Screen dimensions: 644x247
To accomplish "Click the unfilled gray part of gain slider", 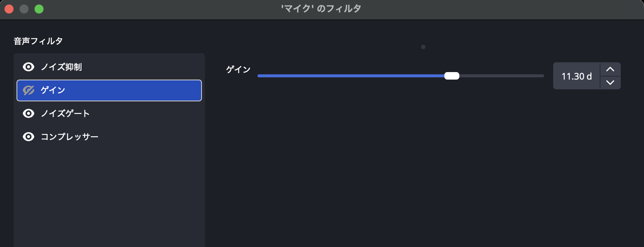I will point(502,76).
